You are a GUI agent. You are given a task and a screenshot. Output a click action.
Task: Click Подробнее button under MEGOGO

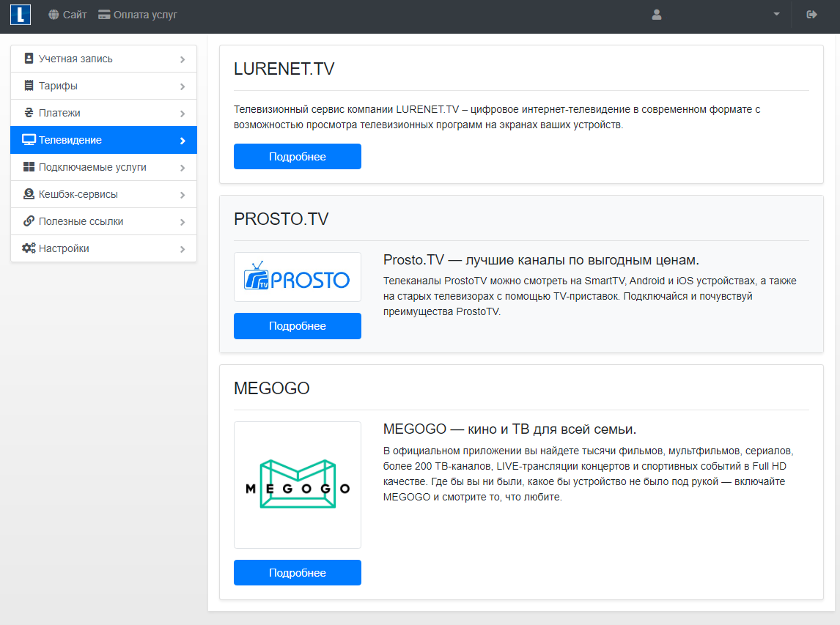click(298, 572)
